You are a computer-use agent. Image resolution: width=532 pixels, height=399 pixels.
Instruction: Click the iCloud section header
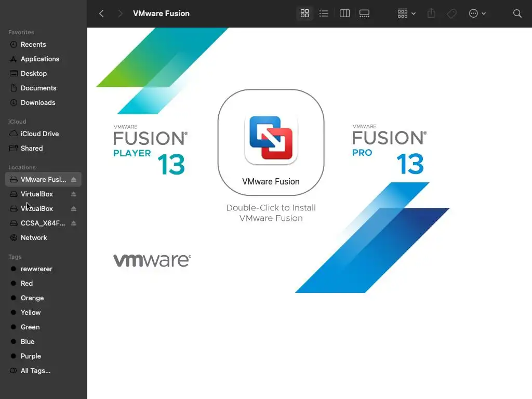[x=17, y=122]
